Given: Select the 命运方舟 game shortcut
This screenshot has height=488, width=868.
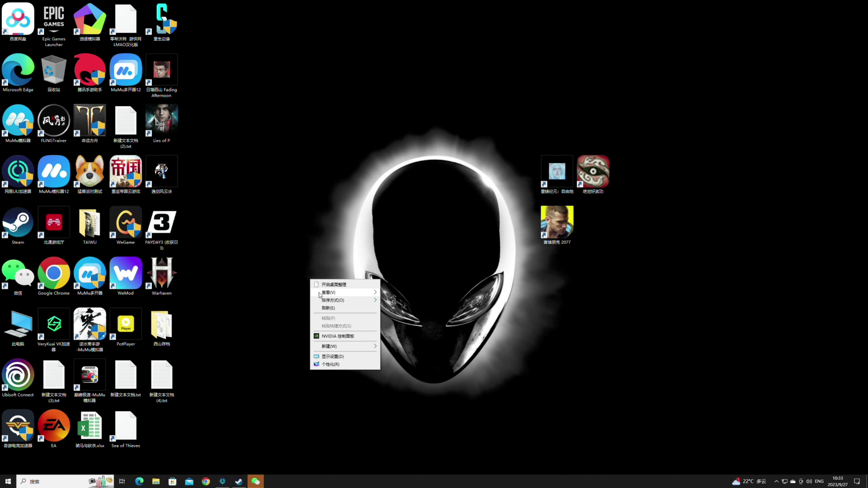Looking at the screenshot, I should pyautogui.click(x=90, y=124).
